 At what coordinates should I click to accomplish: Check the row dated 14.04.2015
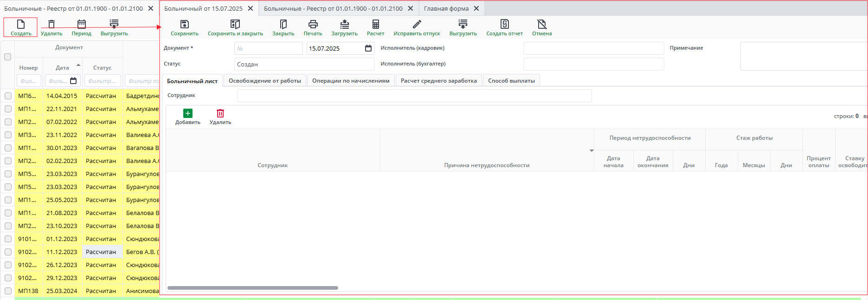[8, 96]
